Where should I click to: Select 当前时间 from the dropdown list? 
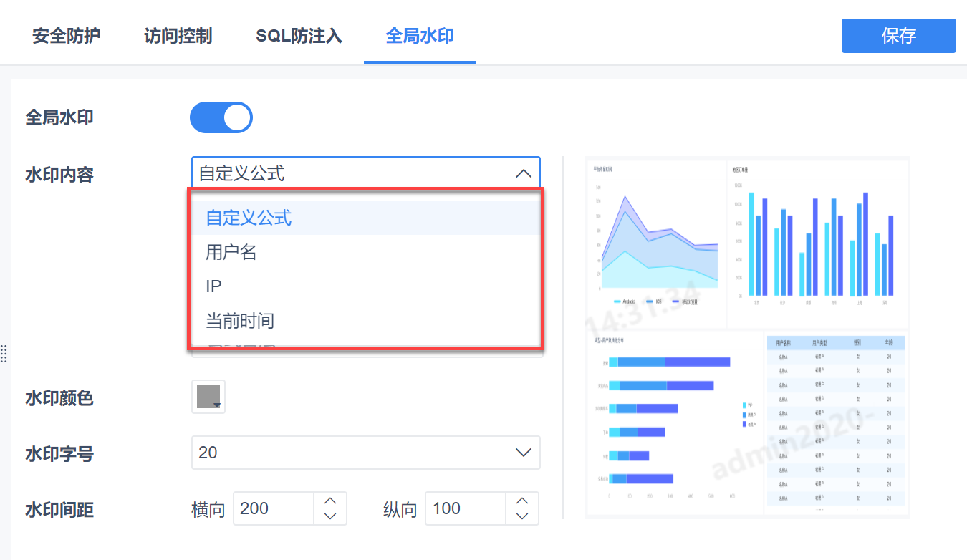pyautogui.click(x=240, y=320)
